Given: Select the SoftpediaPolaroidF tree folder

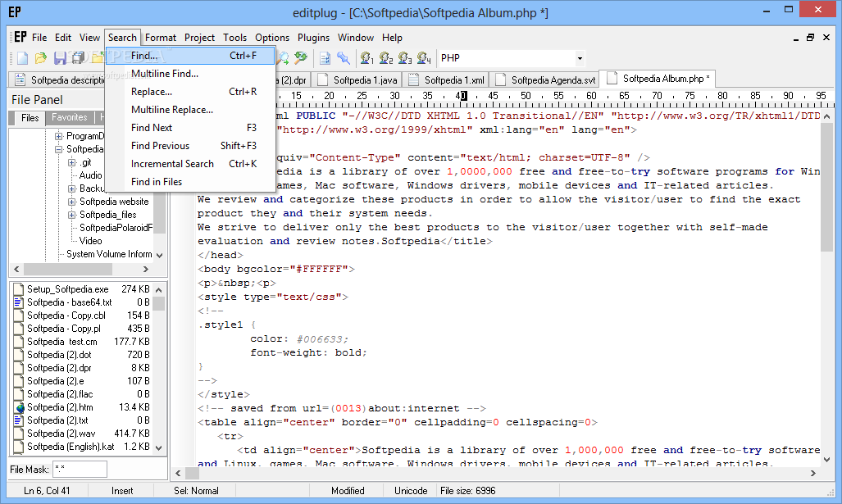Looking at the screenshot, I should 116,228.
